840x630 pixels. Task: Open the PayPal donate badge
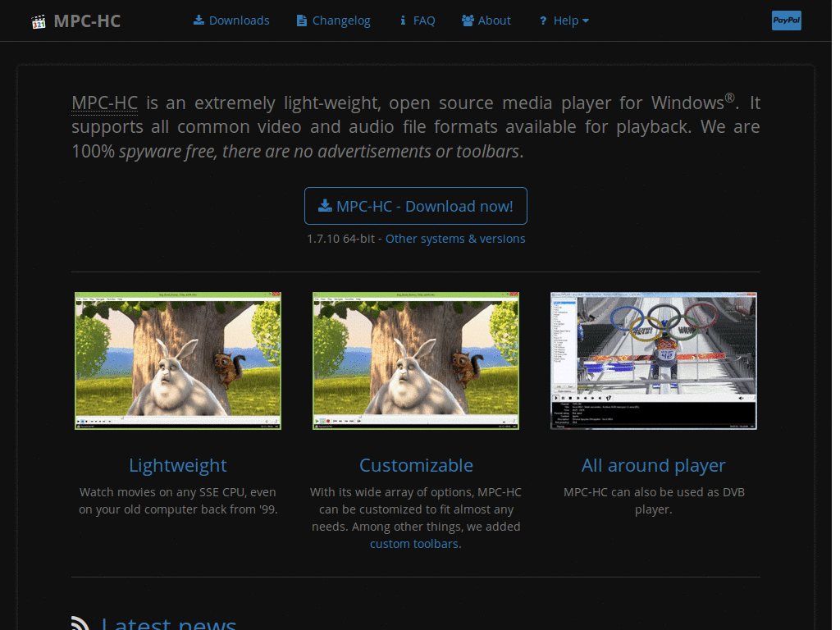point(786,21)
